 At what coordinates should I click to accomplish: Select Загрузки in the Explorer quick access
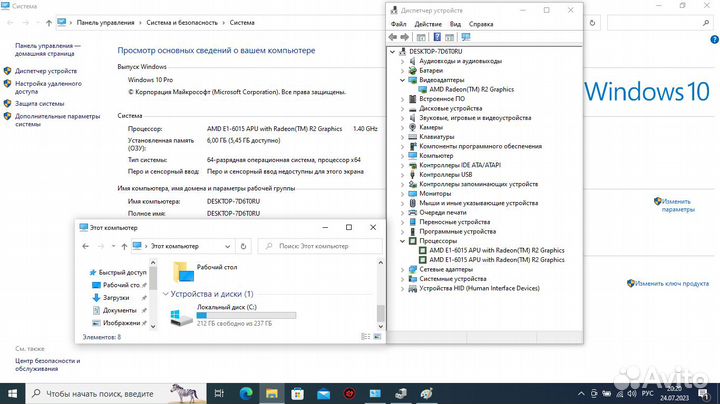point(116,297)
